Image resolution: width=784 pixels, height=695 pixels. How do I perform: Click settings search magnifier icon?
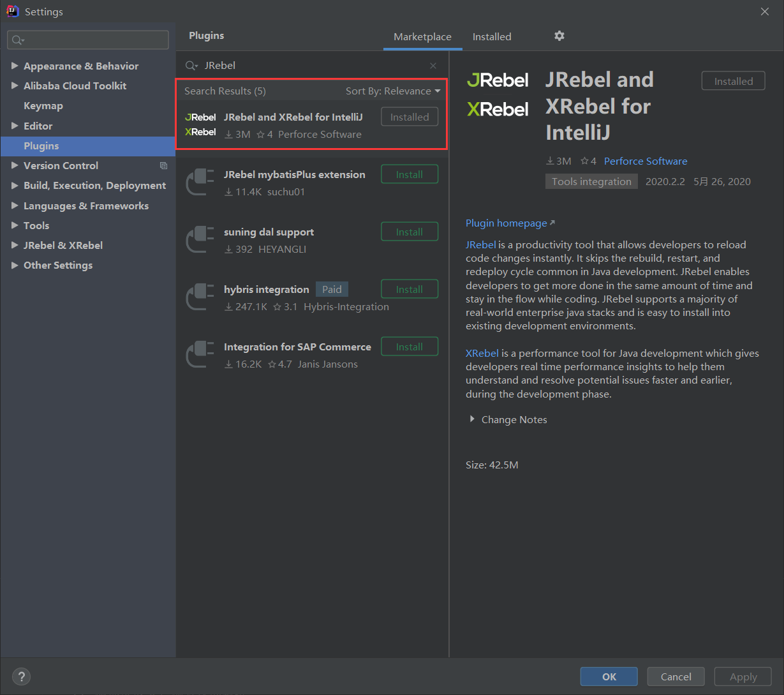[x=18, y=40]
